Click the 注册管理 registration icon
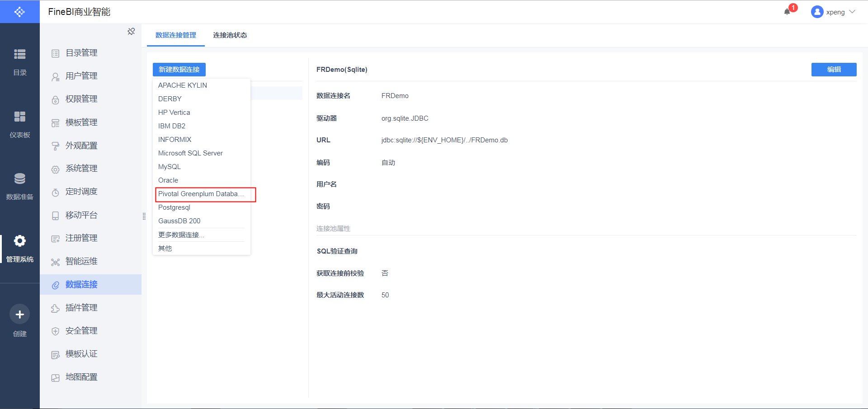The height and width of the screenshot is (409, 868). coord(55,239)
